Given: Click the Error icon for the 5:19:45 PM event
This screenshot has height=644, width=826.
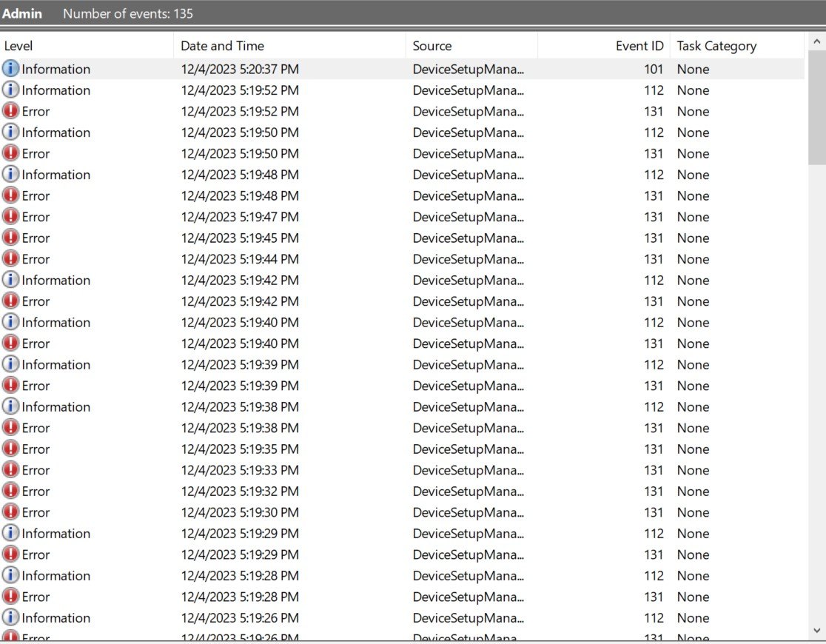Looking at the screenshot, I should 10,237.
